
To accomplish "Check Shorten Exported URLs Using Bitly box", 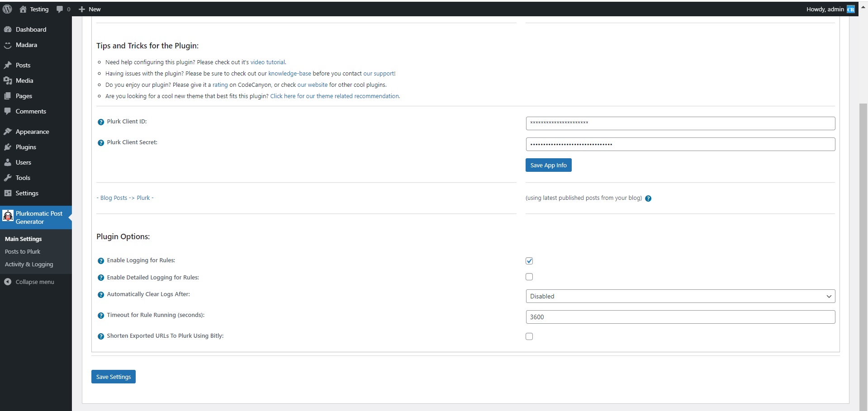I will (529, 336).
